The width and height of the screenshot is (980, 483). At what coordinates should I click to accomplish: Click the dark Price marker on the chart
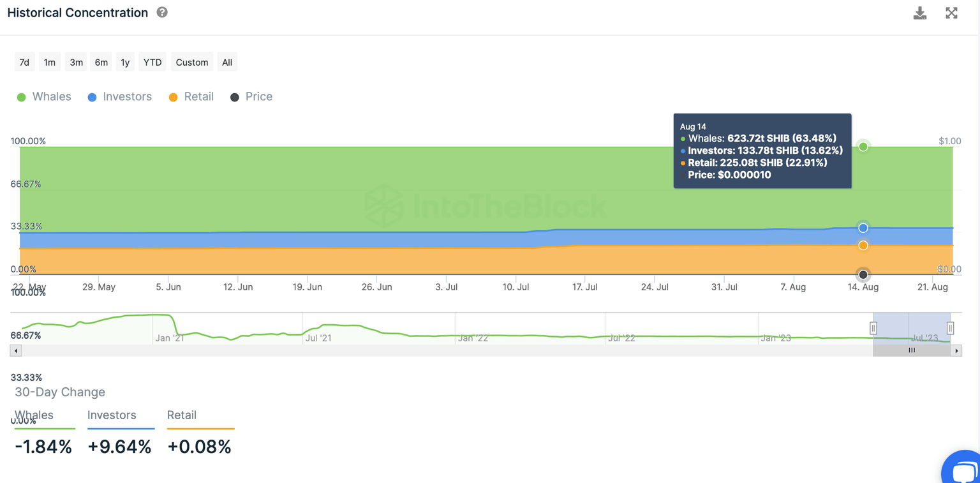863,274
